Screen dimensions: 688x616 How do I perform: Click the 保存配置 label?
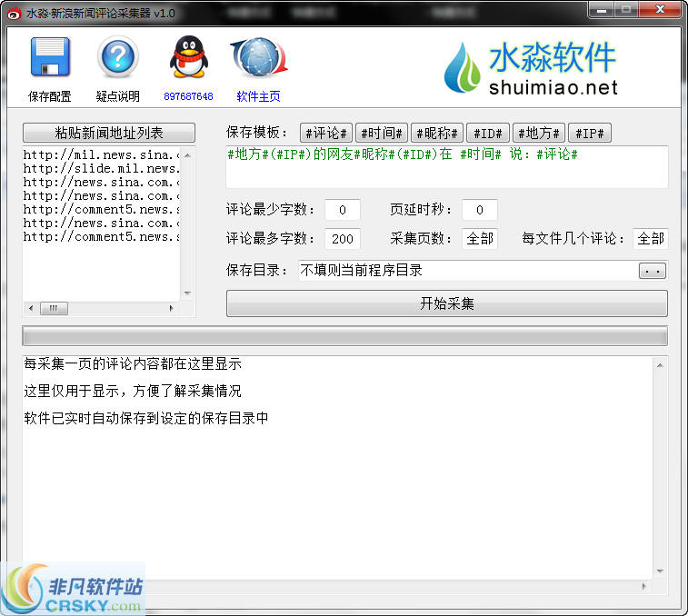pos(50,96)
